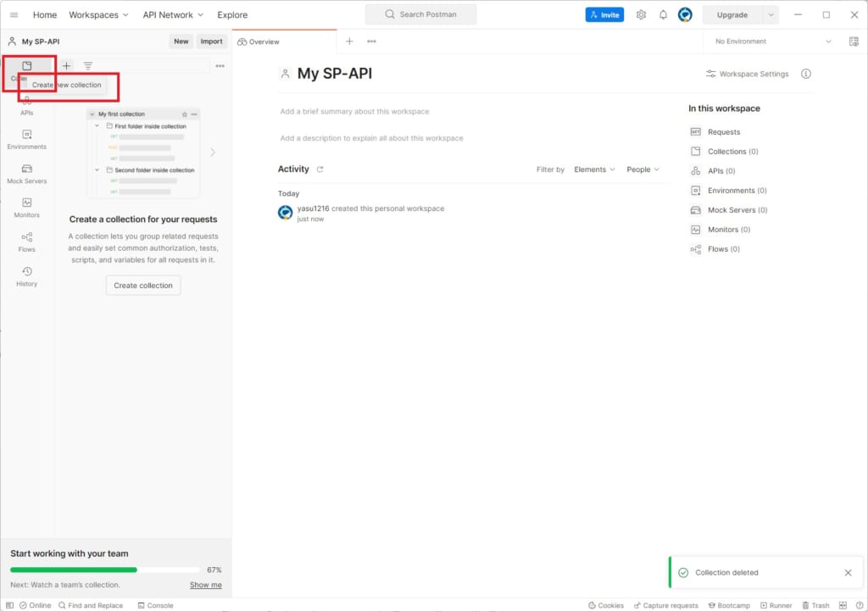The width and height of the screenshot is (868, 612).
Task: Click the Online status indicator
Action: tap(35, 605)
